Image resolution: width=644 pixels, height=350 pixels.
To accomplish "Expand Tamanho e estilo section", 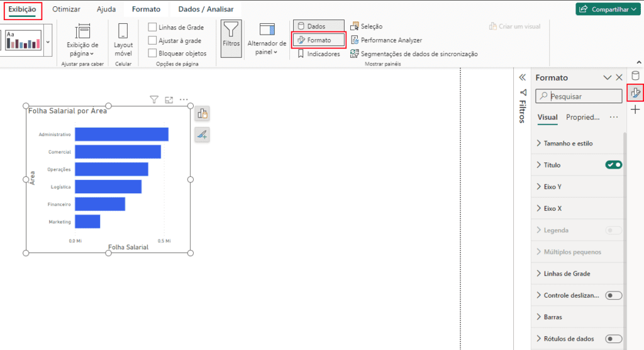I will tap(577, 144).
